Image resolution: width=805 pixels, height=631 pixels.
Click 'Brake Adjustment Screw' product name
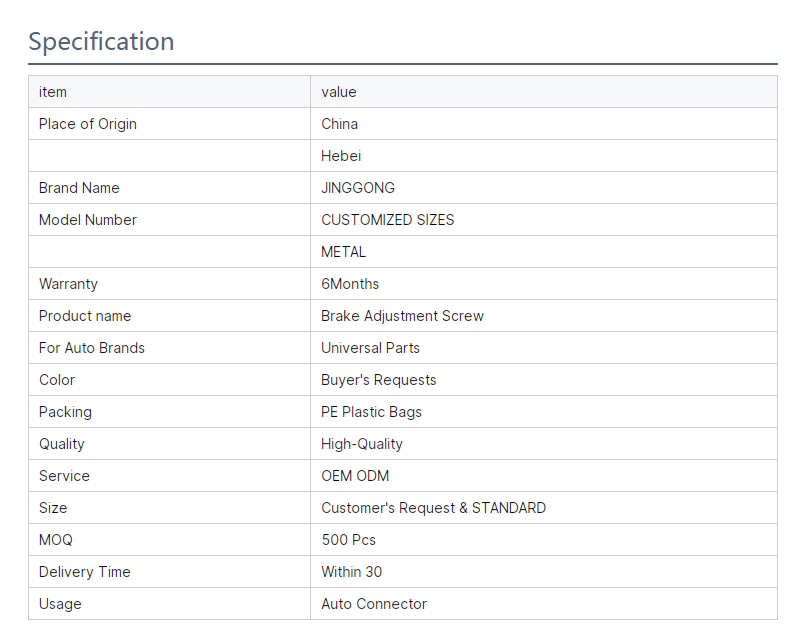click(402, 316)
